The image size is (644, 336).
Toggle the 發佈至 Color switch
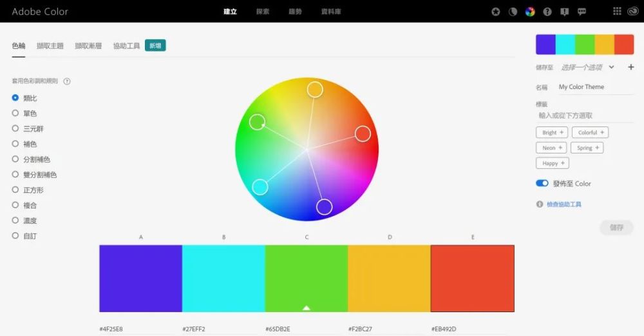tap(542, 183)
